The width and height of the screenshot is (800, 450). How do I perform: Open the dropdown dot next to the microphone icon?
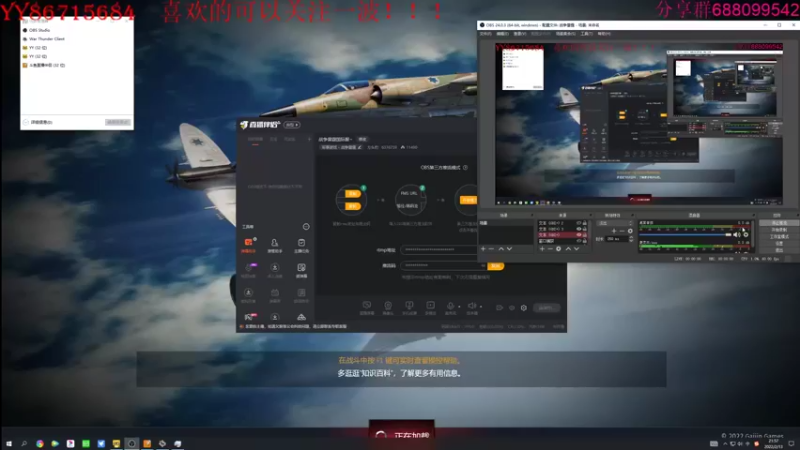pyautogui.click(x=459, y=307)
